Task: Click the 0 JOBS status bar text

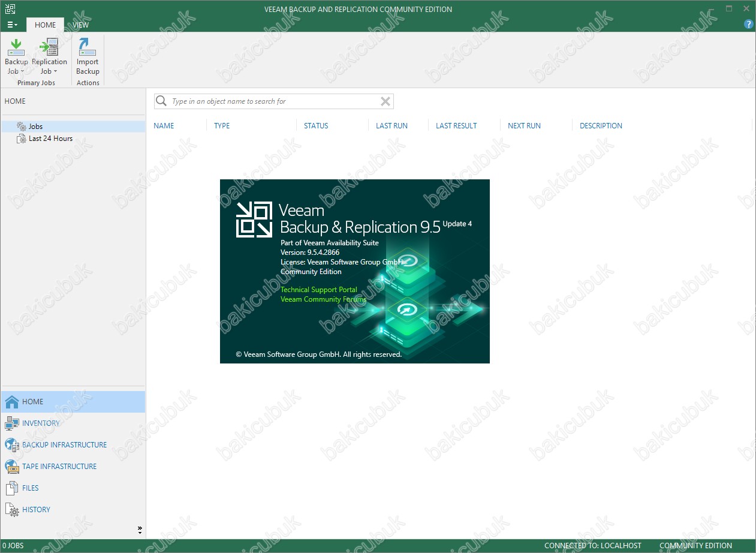Action: [13, 546]
